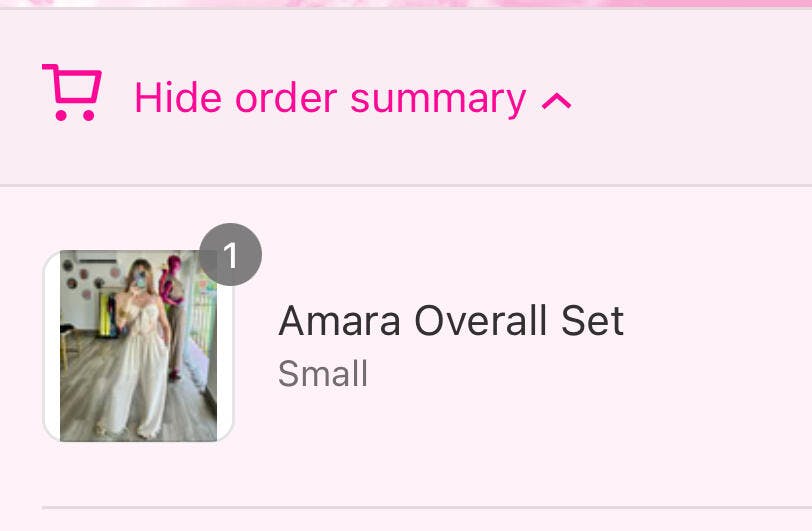Viewport: 812px width, 531px height.
Task: Collapse summary using the upward chevron
Action: pos(556,100)
